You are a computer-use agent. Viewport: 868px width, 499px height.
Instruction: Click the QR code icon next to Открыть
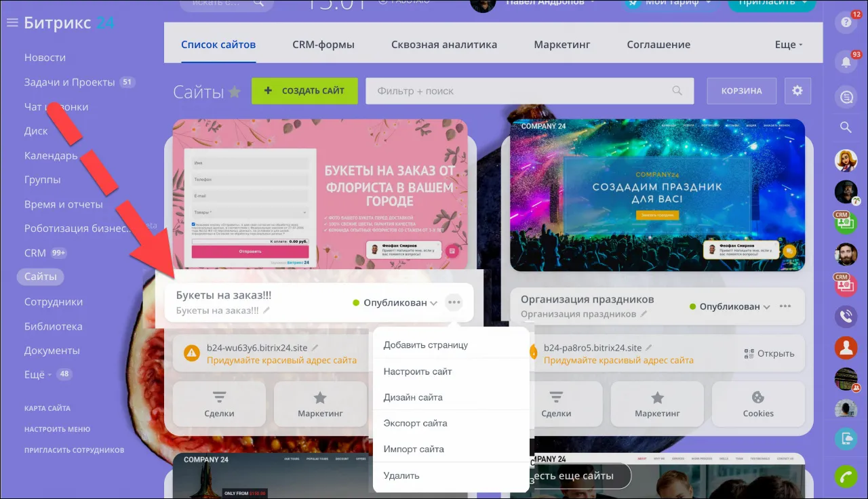pos(749,353)
